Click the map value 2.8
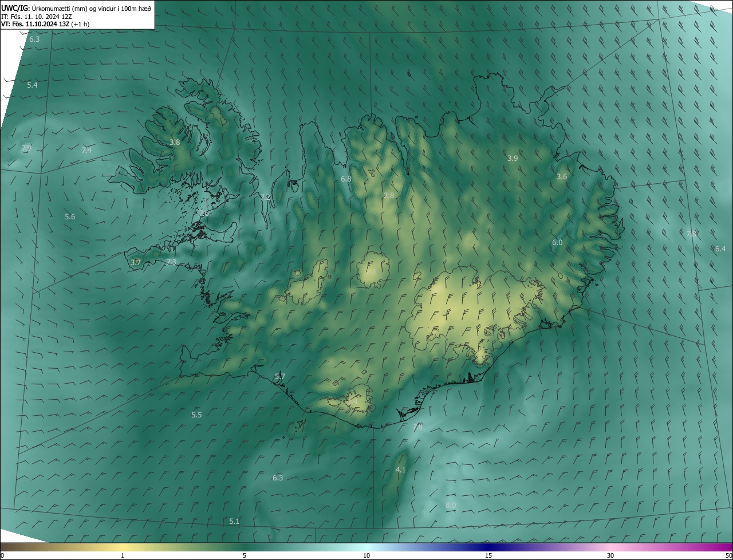The width and height of the screenshot is (733, 560). (x=389, y=196)
